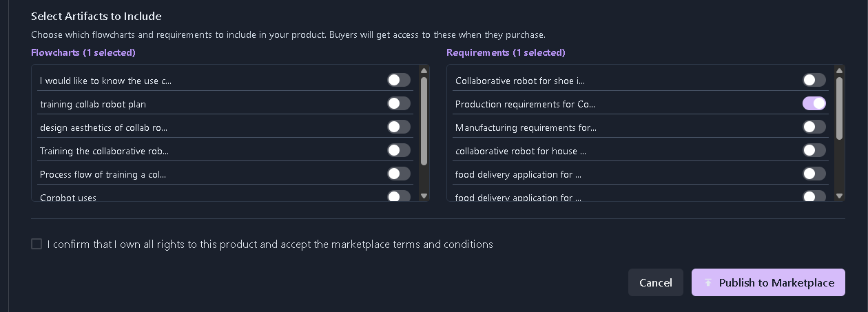868x312 pixels.
Task: Click the Requirements list scrollbar thumb
Action: (839, 108)
